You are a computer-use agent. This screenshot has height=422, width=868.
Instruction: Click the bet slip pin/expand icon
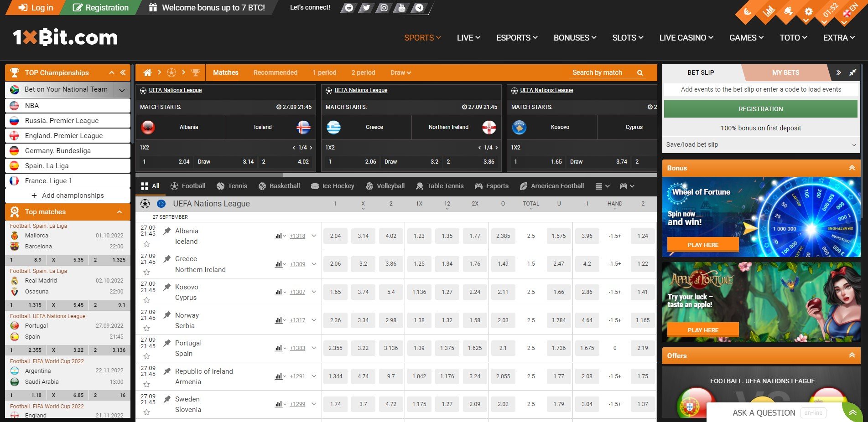point(852,72)
